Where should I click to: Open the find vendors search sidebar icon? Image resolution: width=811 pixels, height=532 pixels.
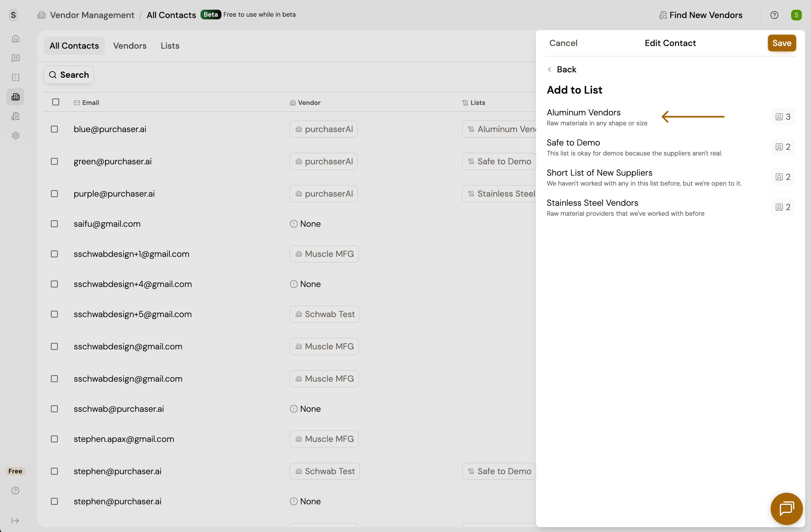click(15, 116)
